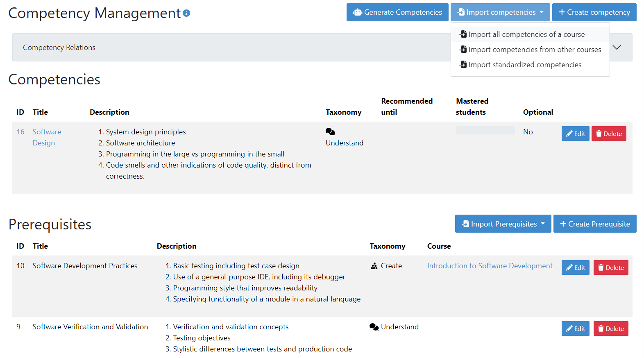
Task: Open the Import competencies dropdown
Action: pos(500,12)
